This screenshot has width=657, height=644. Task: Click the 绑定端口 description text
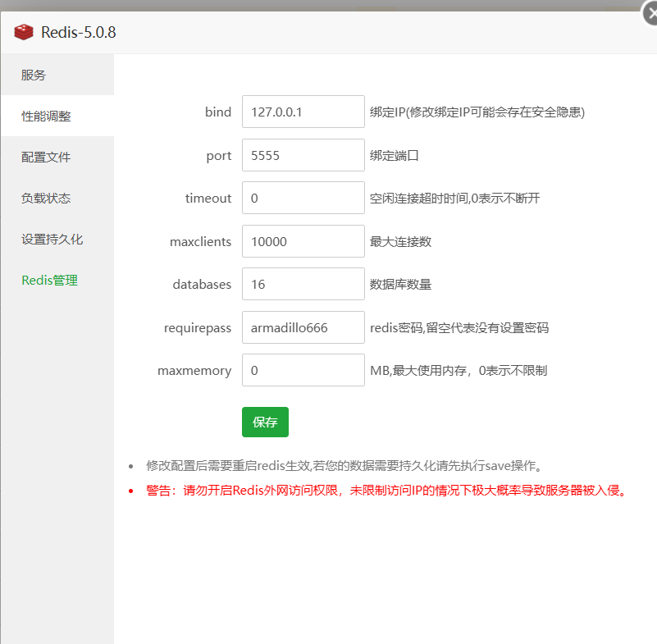click(x=395, y=155)
